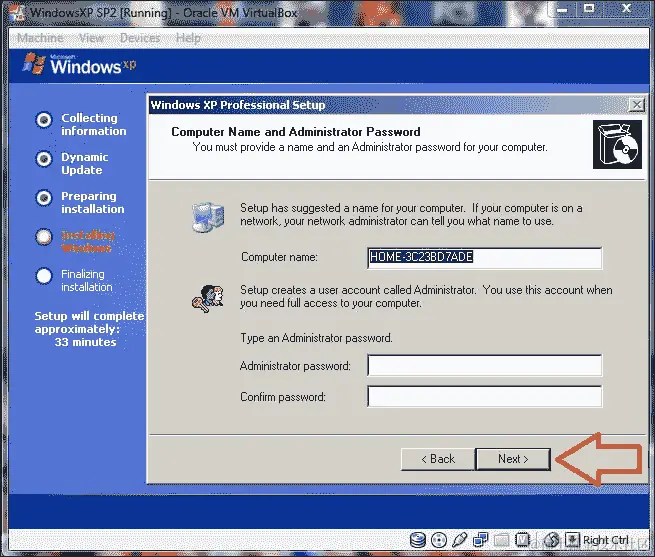This screenshot has height=557, width=655.
Task: Click the computer network icon beside name suggestion
Action: click(x=208, y=217)
